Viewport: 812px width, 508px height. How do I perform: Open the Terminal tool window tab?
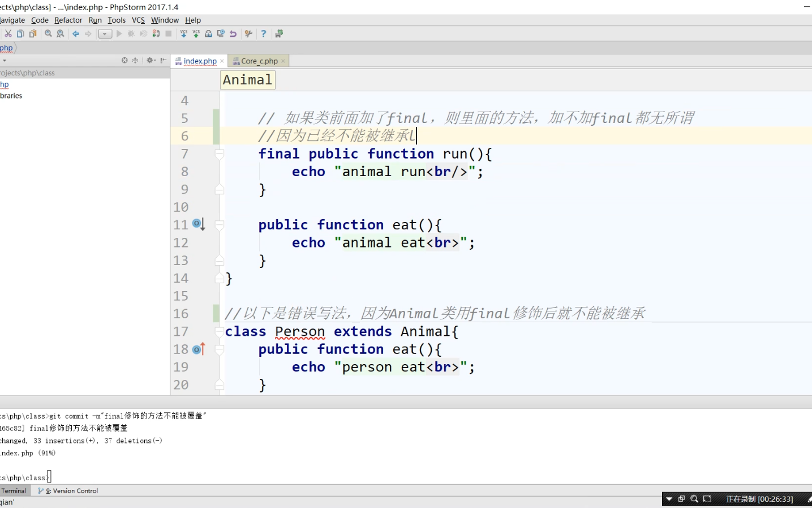coord(14,490)
